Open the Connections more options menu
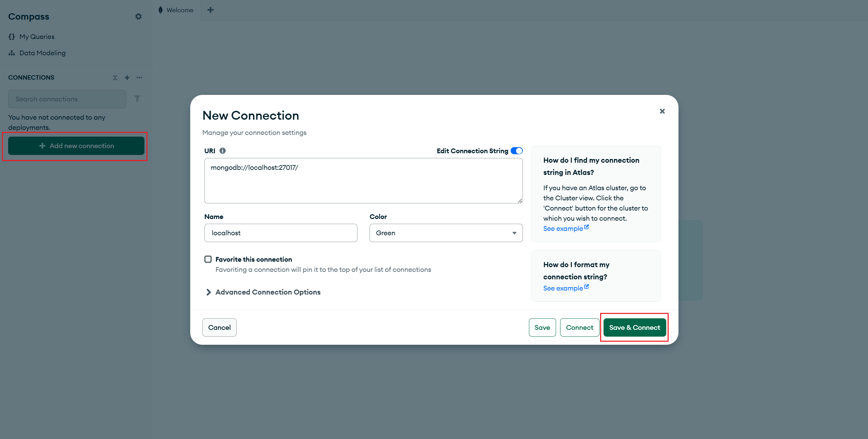Viewport: 868px width, 439px height. click(x=139, y=78)
